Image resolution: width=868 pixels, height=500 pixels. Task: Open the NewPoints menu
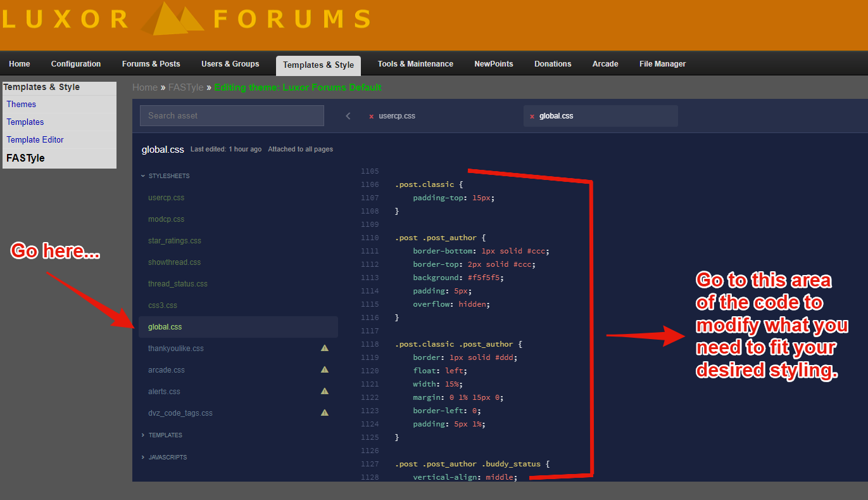[494, 64]
